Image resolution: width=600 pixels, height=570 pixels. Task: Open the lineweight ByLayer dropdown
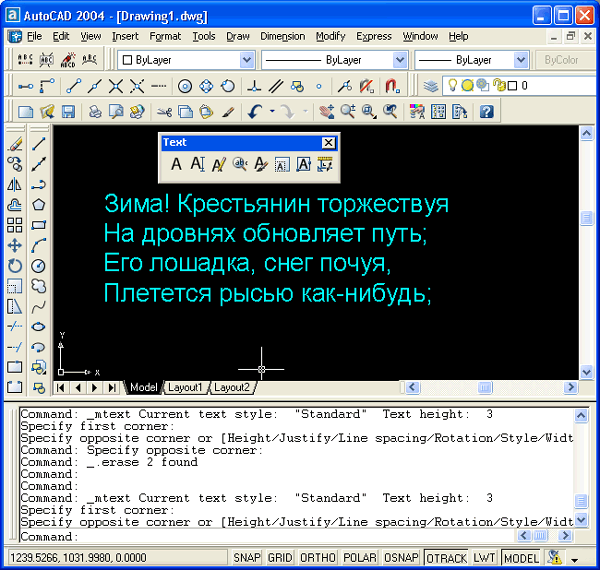pos(520,60)
